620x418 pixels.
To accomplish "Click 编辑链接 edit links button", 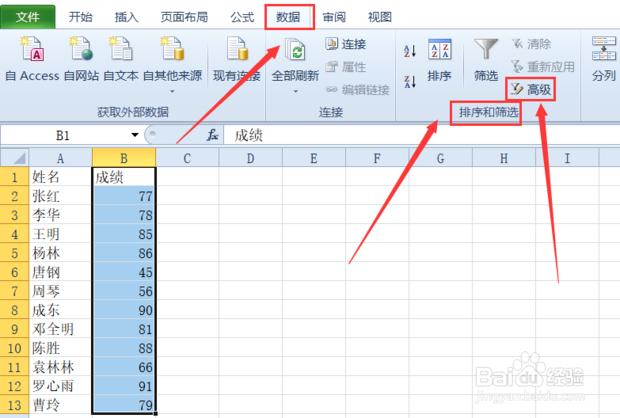I will [357, 90].
